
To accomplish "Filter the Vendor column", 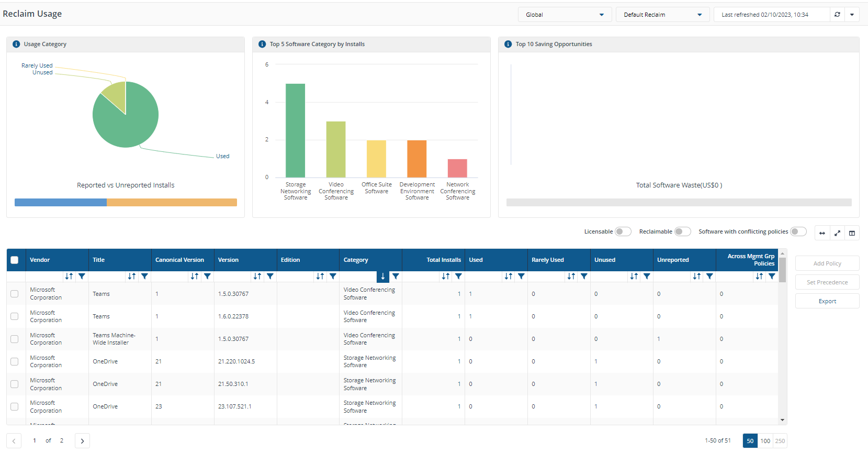I will click(82, 276).
